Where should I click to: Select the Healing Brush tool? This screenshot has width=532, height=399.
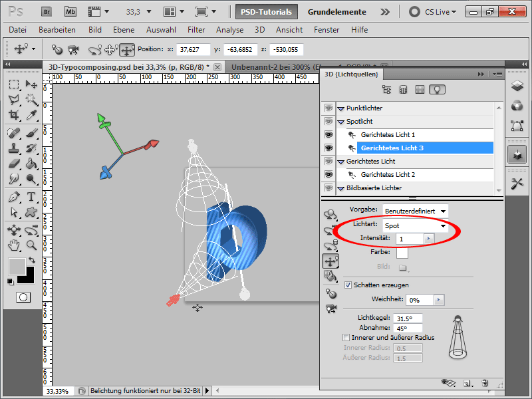point(13,132)
